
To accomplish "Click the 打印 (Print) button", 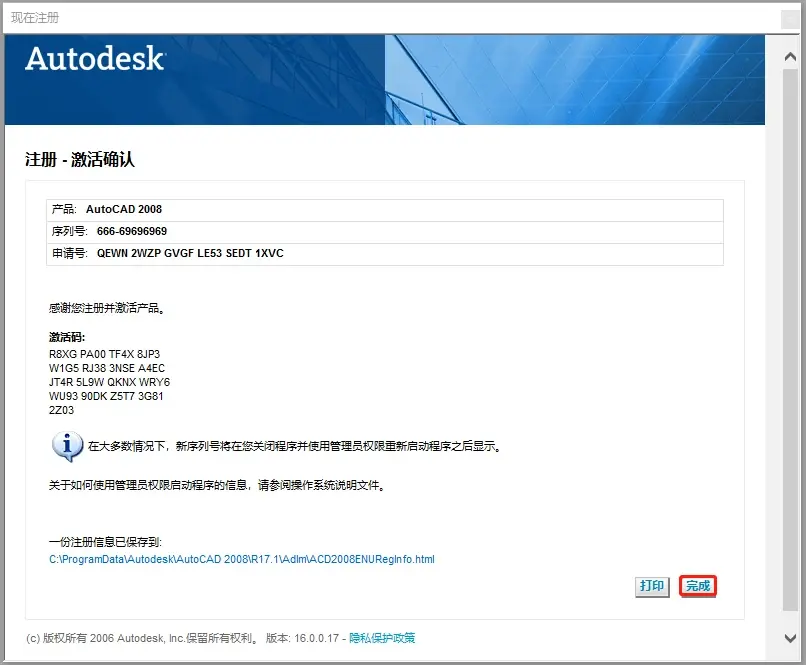I will [652, 586].
